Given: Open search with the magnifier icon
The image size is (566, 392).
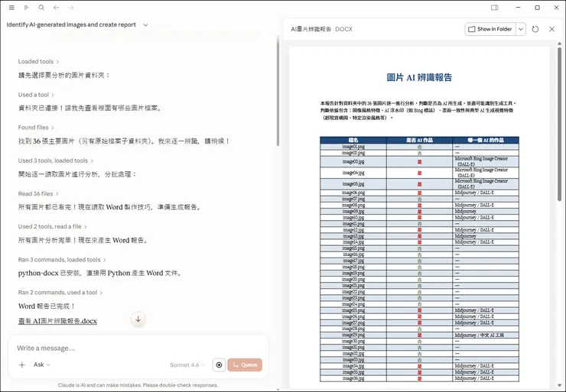Looking at the screenshot, I should [x=41, y=8].
